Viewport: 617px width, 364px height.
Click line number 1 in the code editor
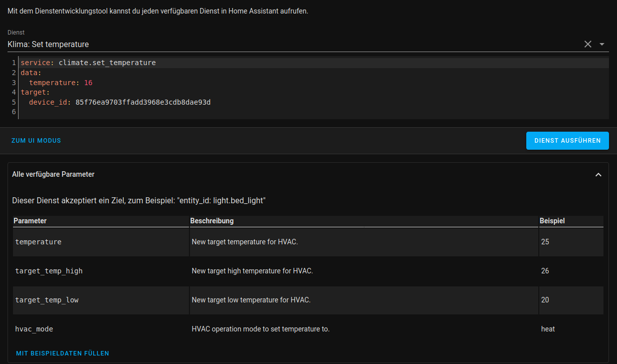pos(13,62)
